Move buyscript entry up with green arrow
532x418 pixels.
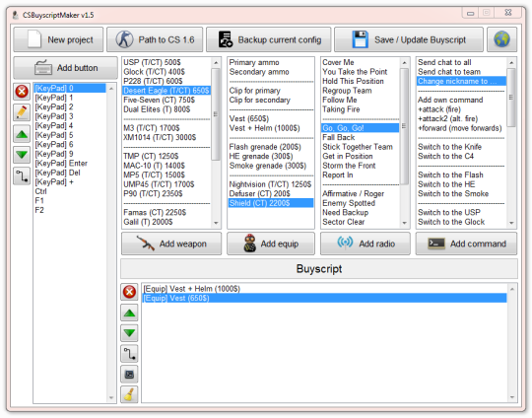pyautogui.click(x=129, y=313)
